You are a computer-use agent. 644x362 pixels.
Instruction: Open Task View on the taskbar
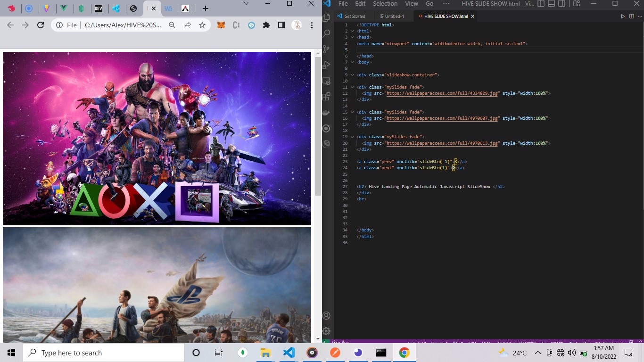[x=218, y=353]
